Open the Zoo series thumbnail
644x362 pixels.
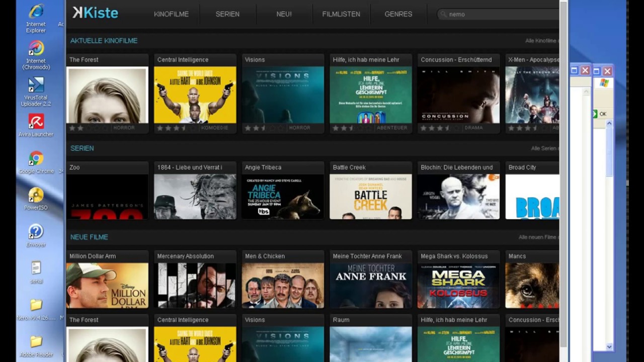pos(107,197)
